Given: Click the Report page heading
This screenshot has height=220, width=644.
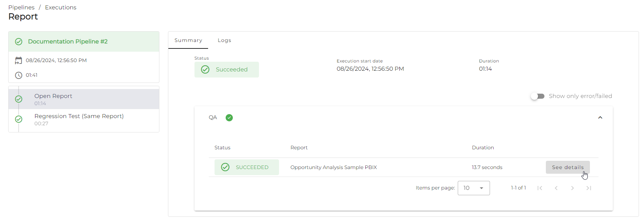Looking at the screenshot, I should pos(23,17).
